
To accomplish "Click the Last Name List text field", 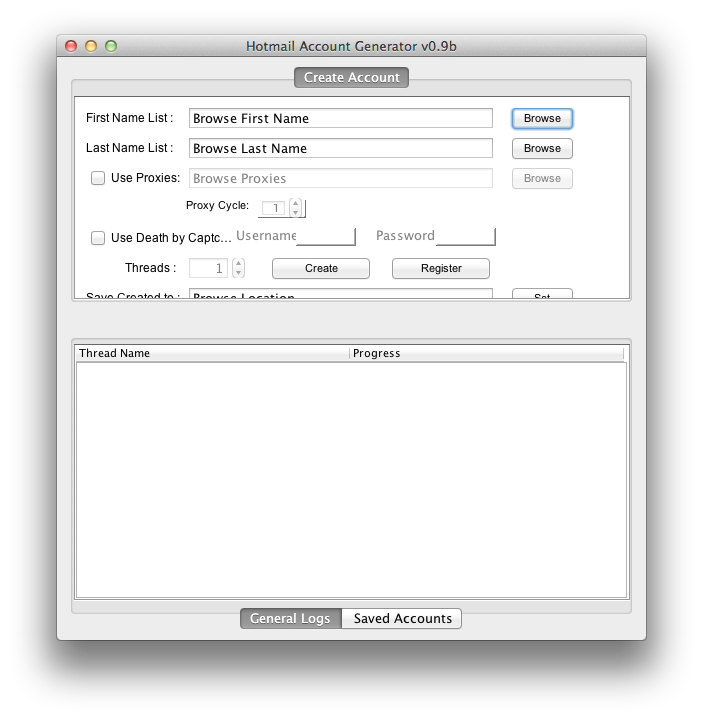I will click(x=341, y=148).
